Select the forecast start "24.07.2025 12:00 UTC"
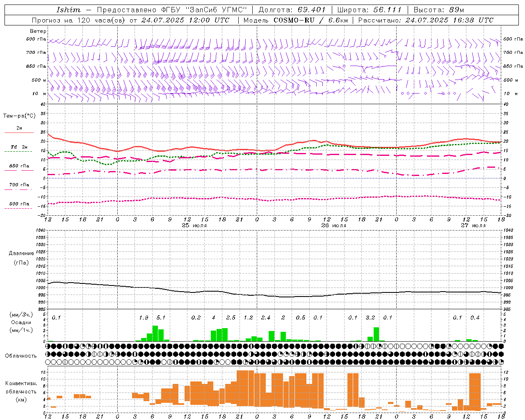 point(185,20)
